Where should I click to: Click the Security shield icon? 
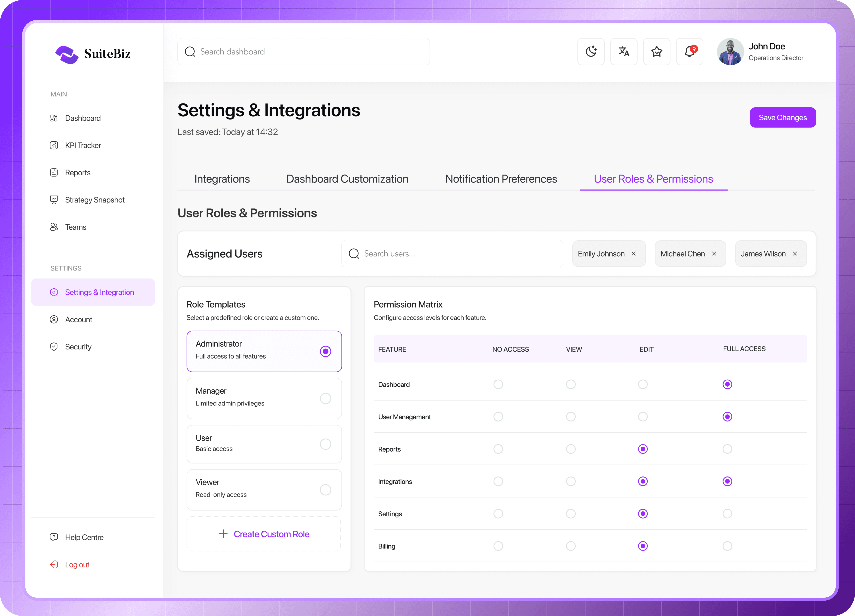coord(54,347)
